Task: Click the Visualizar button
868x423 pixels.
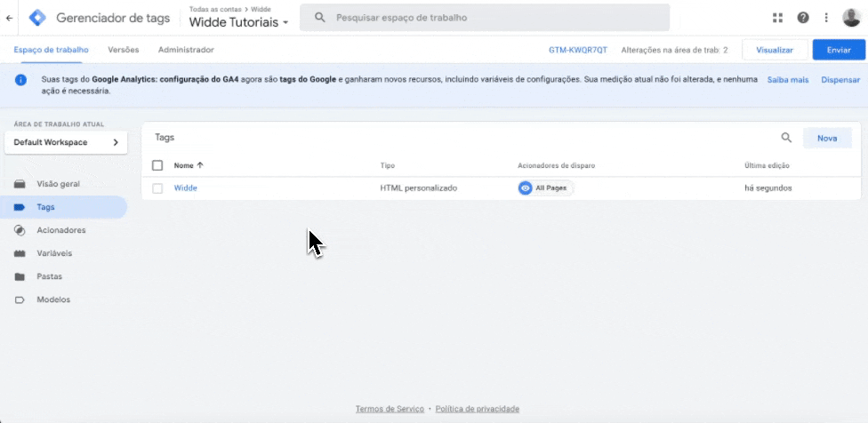Action: pos(775,50)
